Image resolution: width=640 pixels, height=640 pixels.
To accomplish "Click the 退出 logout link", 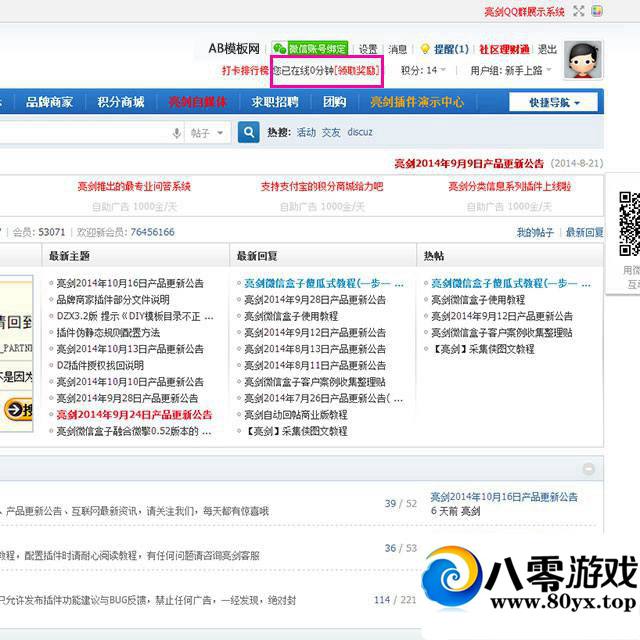I will pyautogui.click(x=547, y=49).
